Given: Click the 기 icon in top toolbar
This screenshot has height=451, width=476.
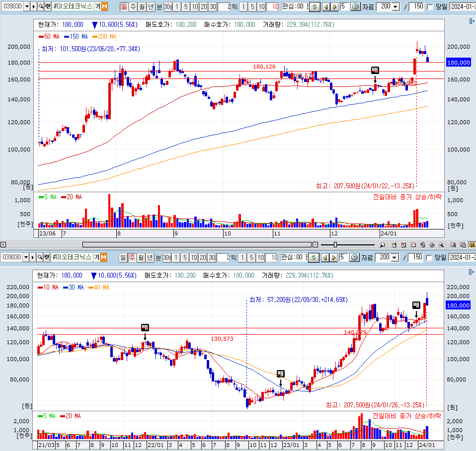Looking at the screenshot, I should pyautogui.click(x=98, y=6).
